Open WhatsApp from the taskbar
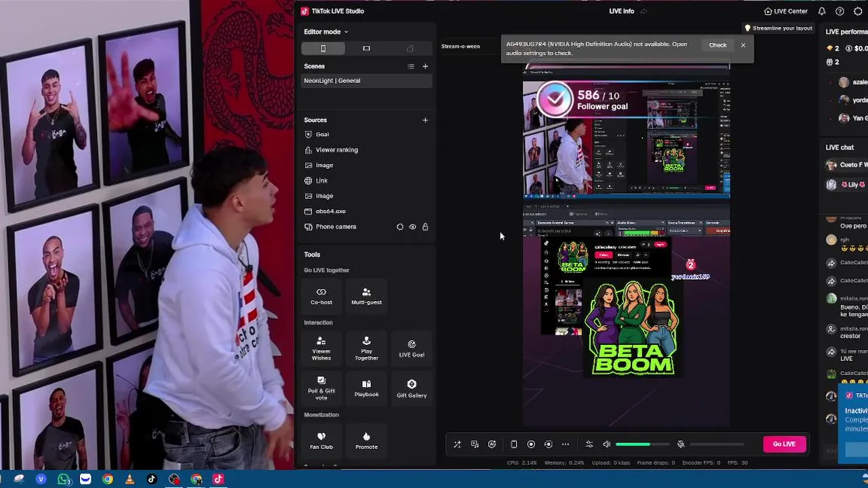 click(x=64, y=479)
